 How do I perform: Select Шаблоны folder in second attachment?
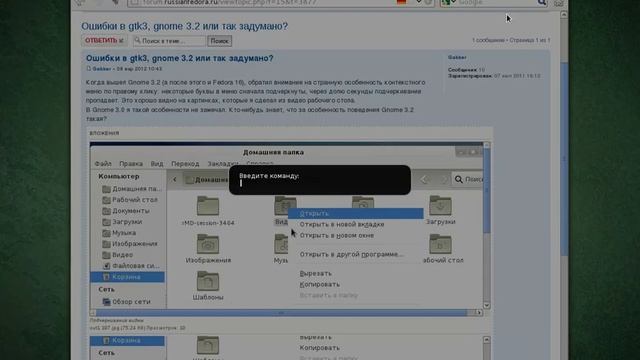click(208, 345)
